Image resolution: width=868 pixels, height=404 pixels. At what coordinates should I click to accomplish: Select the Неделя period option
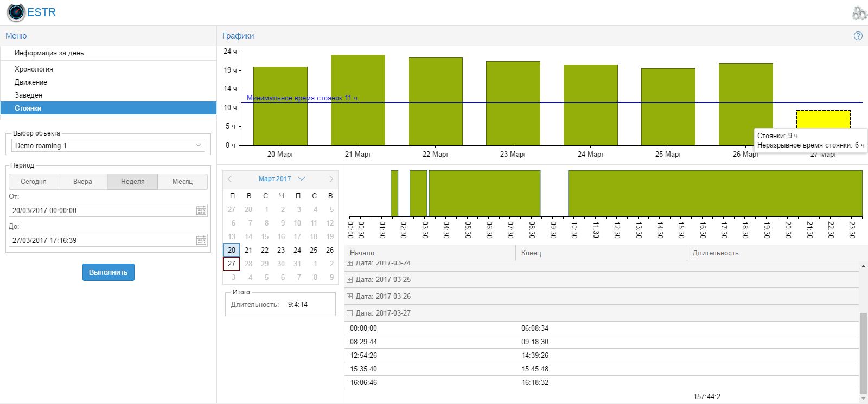point(132,182)
